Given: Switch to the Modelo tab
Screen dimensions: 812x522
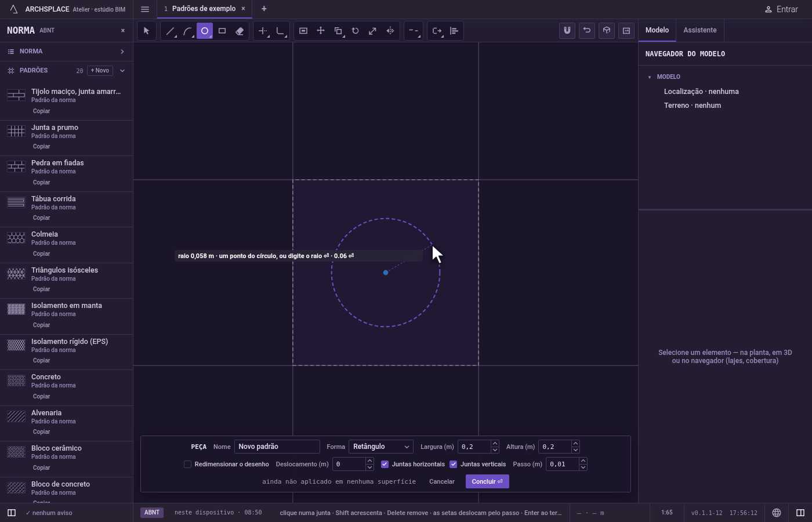Looking at the screenshot, I should tap(657, 30).
